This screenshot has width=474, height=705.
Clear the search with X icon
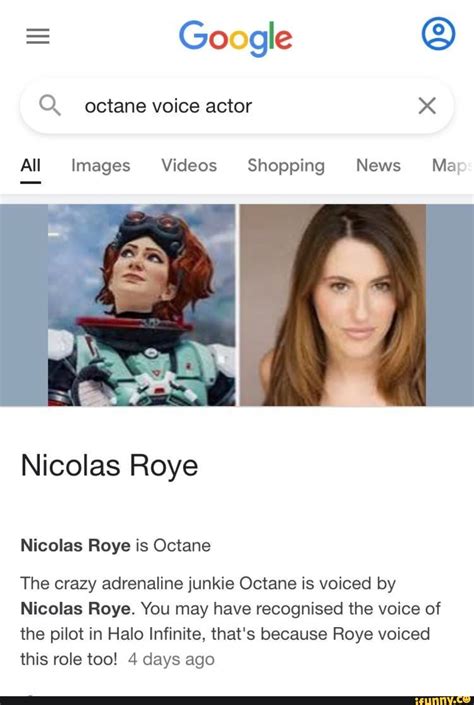point(427,106)
